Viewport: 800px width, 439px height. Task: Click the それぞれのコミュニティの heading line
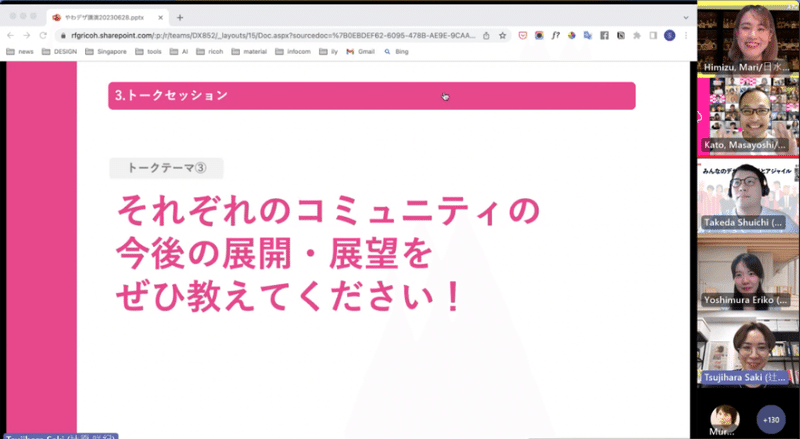click(328, 210)
